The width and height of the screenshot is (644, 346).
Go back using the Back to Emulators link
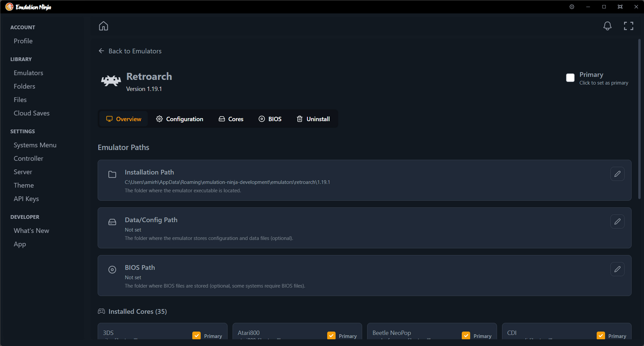(130, 51)
